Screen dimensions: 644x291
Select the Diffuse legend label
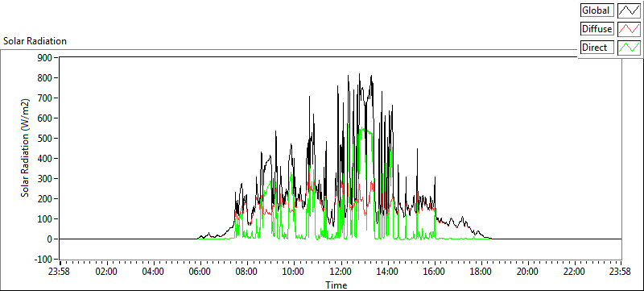597,29
